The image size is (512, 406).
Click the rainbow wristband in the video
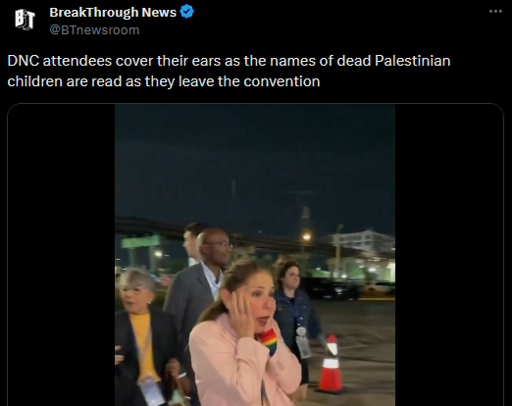click(269, 341)
